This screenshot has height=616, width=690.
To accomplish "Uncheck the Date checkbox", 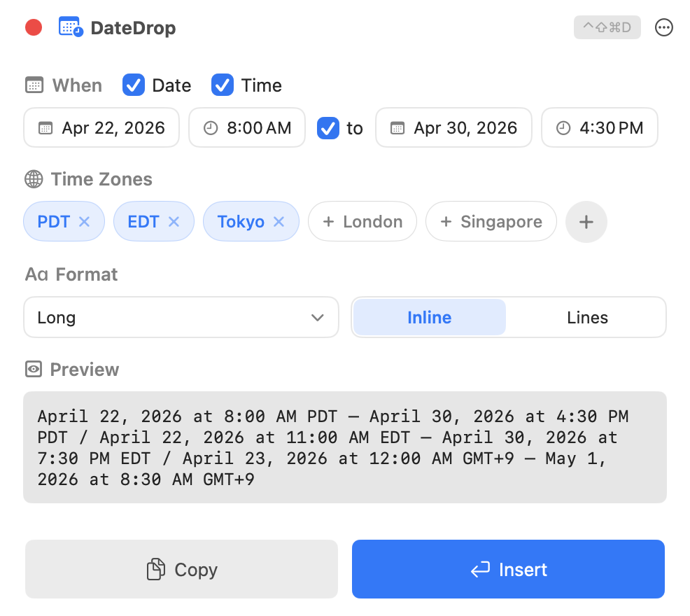I will click(133, 85).
